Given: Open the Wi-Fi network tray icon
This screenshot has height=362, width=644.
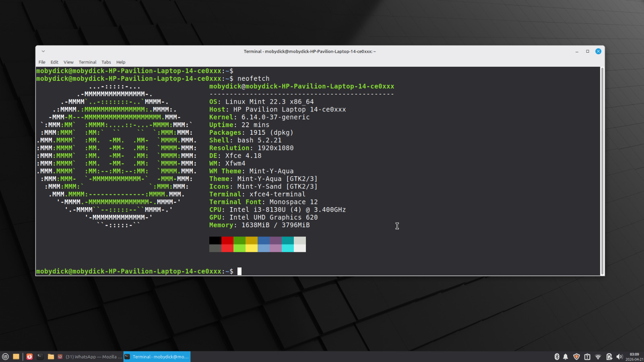Looking at the screenshot, I should [598, 357].
